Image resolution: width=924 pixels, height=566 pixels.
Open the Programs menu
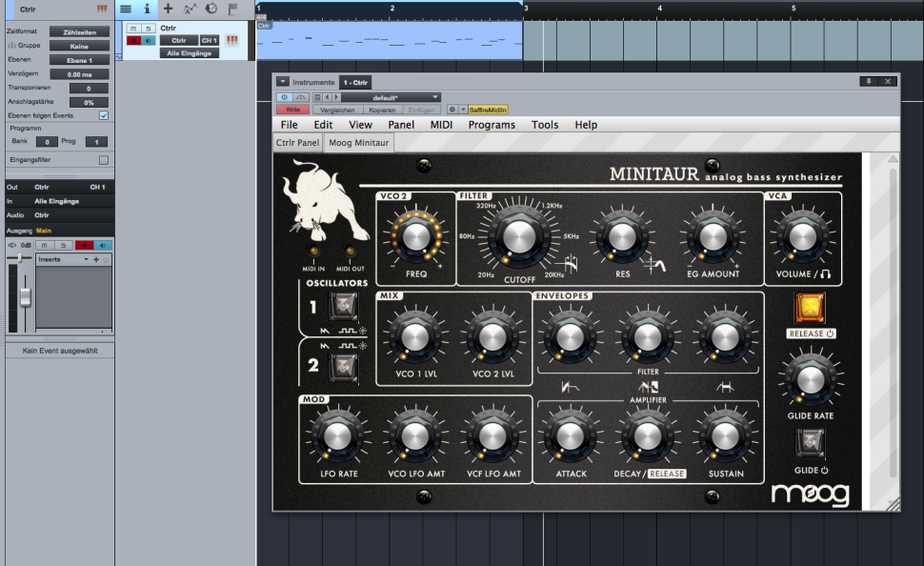click(492, 125)
